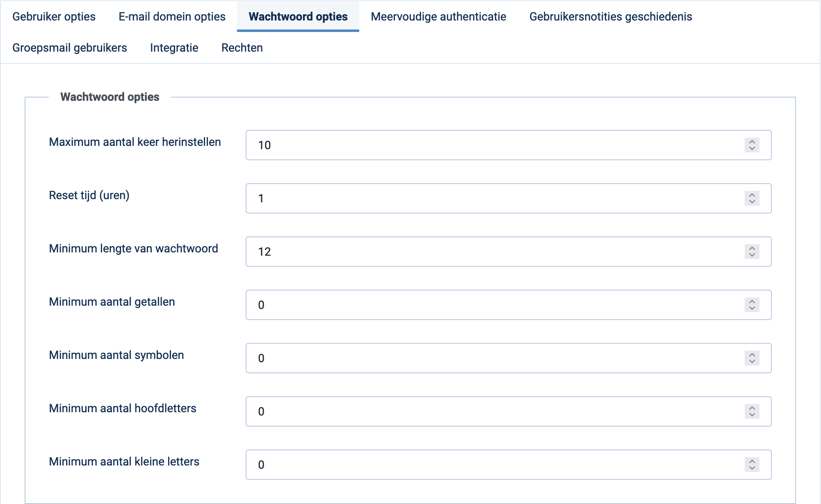Open the Rechten tab
821x504 pixels.
(x=242, y=48)
